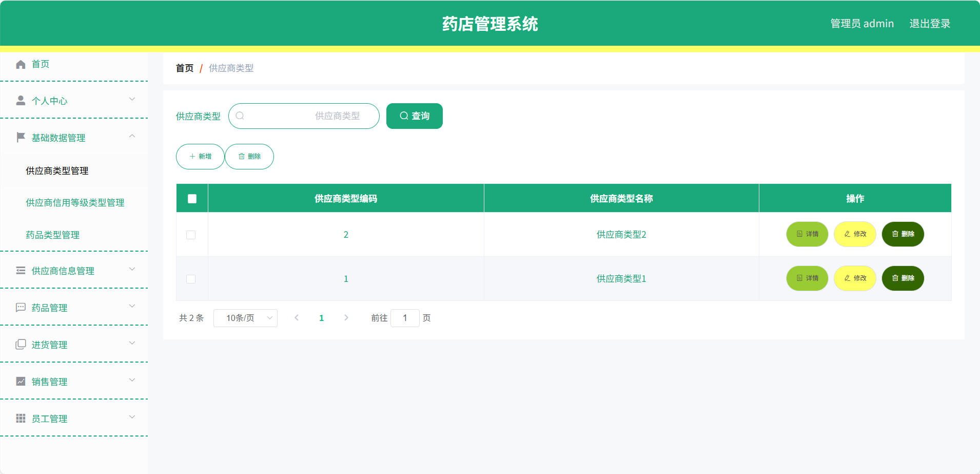Click the home icon beside 首页 in sidebar

[x=21, y=64]
